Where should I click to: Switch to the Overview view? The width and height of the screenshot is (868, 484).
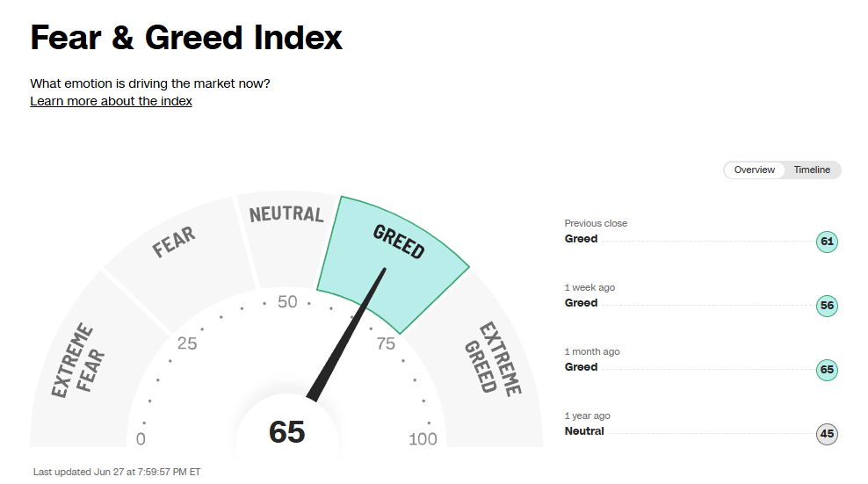point(755,170)
